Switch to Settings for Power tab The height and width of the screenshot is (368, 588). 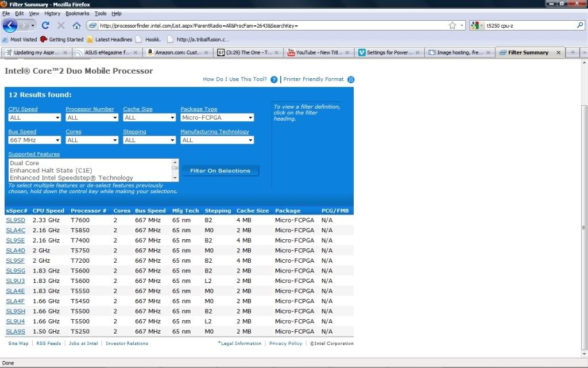(389, 52)
